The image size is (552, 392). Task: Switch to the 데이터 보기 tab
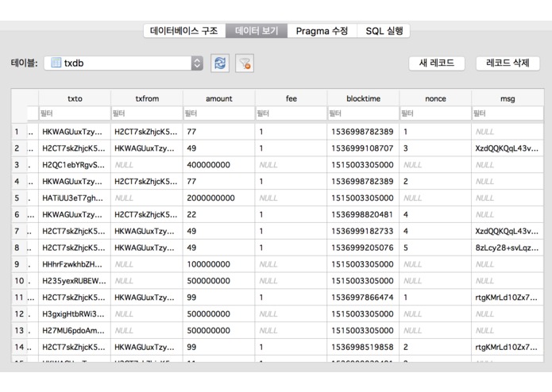[257, 31]
